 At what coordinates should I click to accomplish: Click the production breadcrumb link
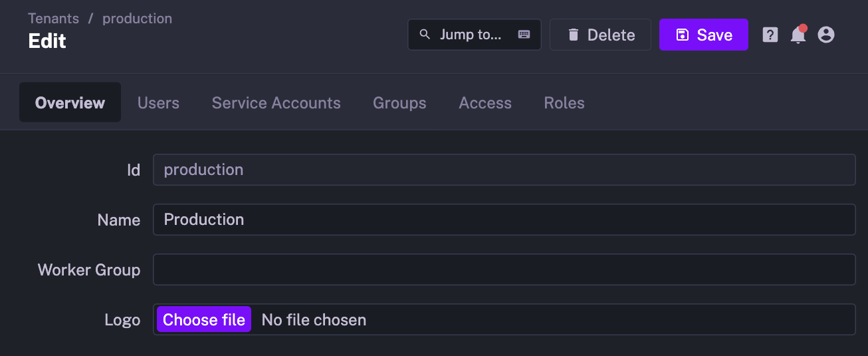(137, 19)
